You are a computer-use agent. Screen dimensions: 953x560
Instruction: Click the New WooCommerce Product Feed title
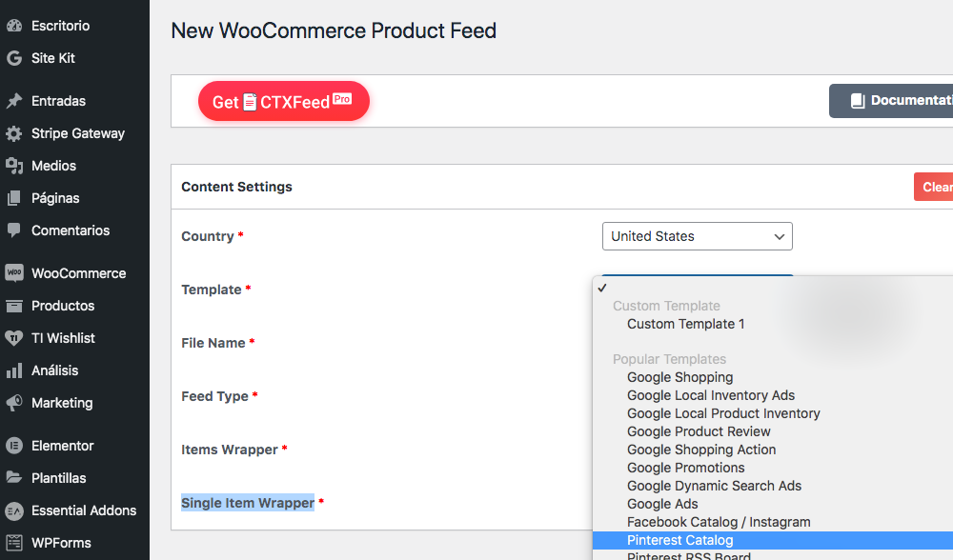(334, 30)
